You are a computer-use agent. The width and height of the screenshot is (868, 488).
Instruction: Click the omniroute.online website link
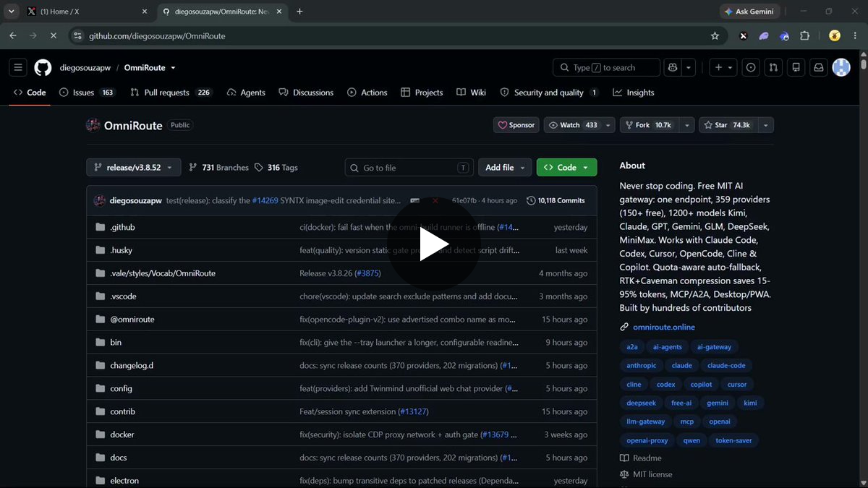pyautogui.click(x=664, y=328)
